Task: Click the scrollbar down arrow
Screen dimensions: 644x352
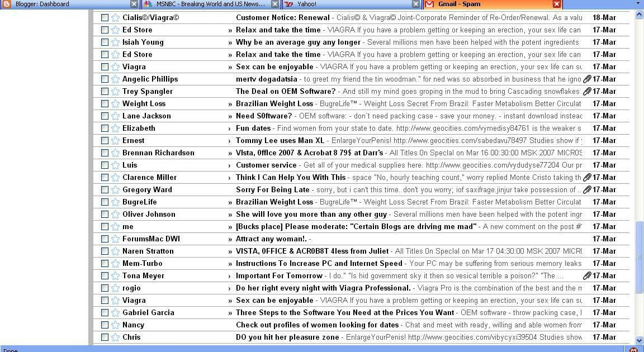Action: 640,340
